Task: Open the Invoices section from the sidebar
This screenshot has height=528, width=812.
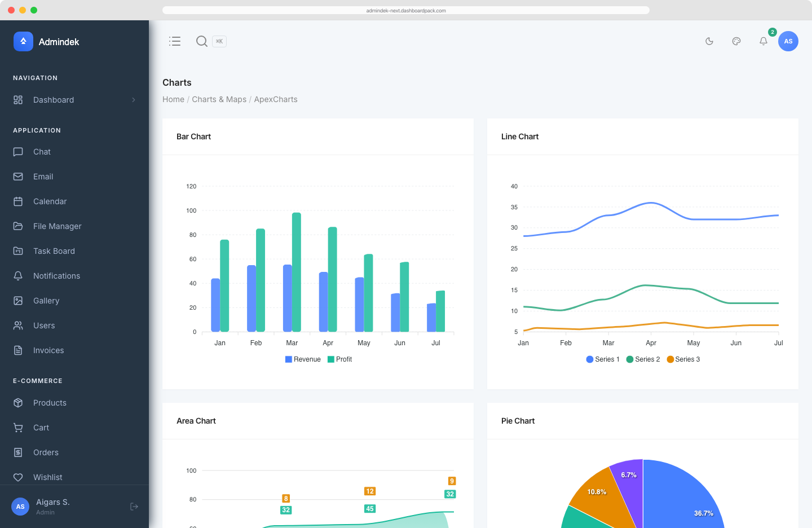Action: coord(47,350)
